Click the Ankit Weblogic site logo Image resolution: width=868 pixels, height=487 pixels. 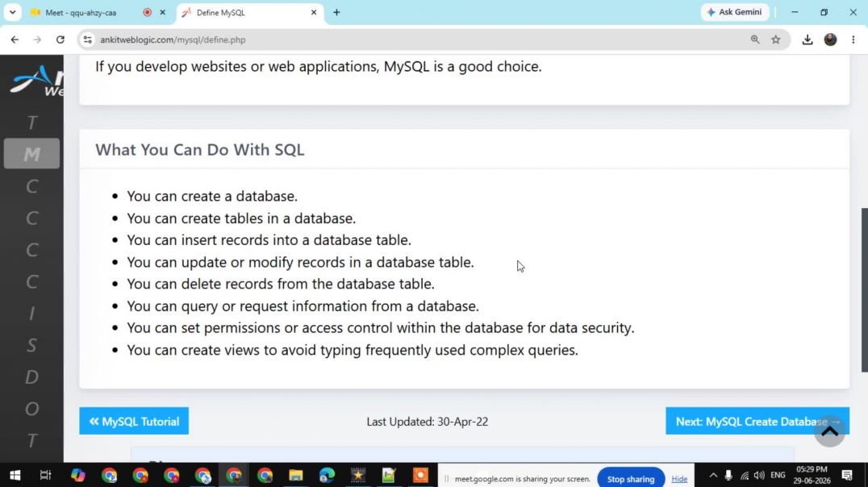(36, 81)
